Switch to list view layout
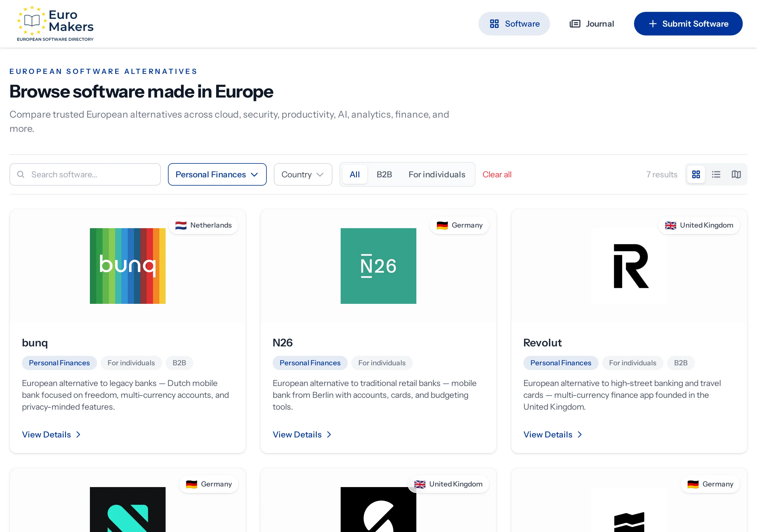The height and width of the screenshot is (532, 757). click(x=716, y=174)
